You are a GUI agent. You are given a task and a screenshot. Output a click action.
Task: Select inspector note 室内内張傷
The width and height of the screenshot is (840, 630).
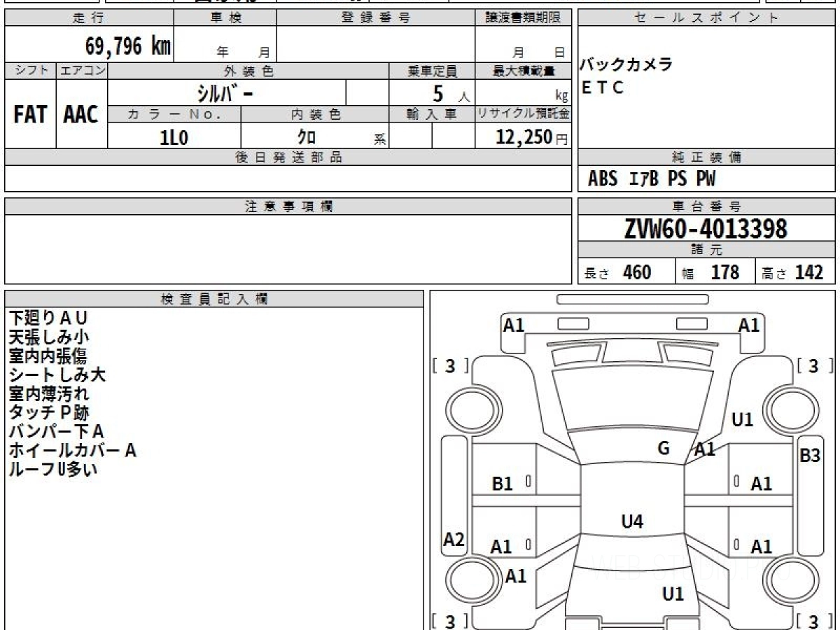tap(48, 356)
